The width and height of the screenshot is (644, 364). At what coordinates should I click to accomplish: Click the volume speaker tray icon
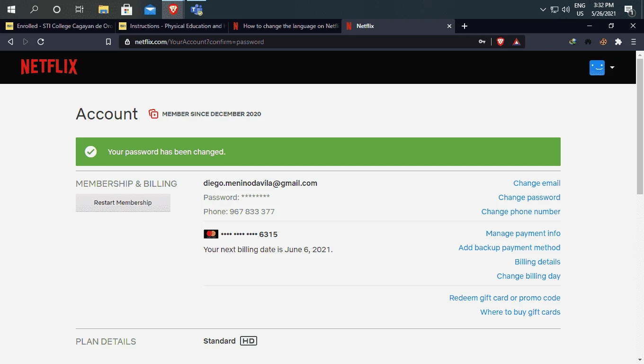tap(566, 9)
